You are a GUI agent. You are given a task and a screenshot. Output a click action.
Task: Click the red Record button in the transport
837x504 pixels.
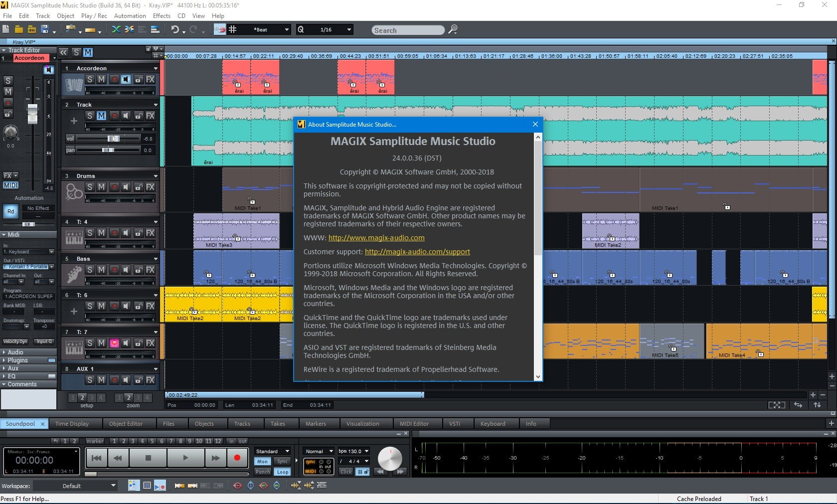coord(237,458)
